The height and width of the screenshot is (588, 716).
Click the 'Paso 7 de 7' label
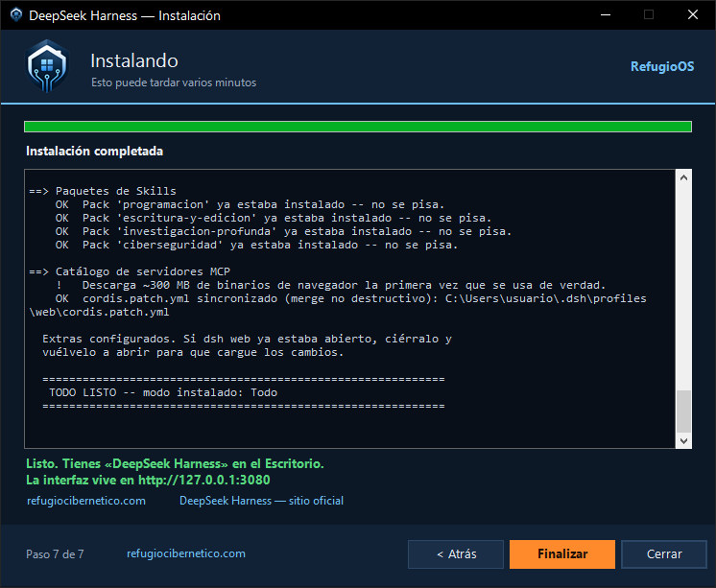[55, 554]
